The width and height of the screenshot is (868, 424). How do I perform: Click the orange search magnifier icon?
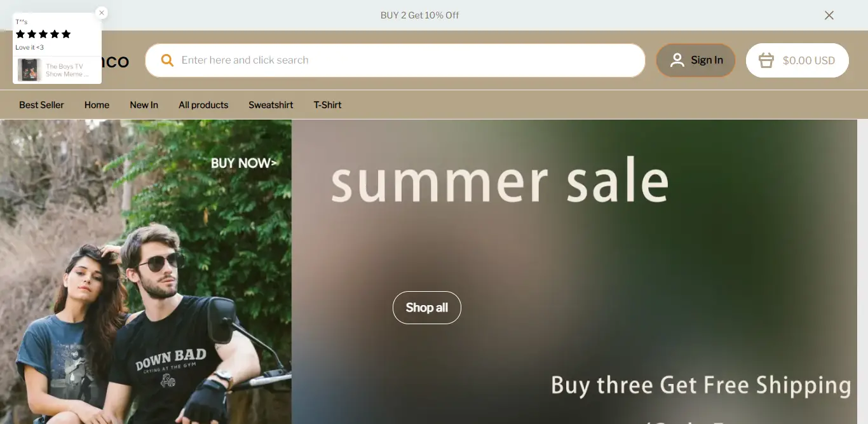pos(167,60)
